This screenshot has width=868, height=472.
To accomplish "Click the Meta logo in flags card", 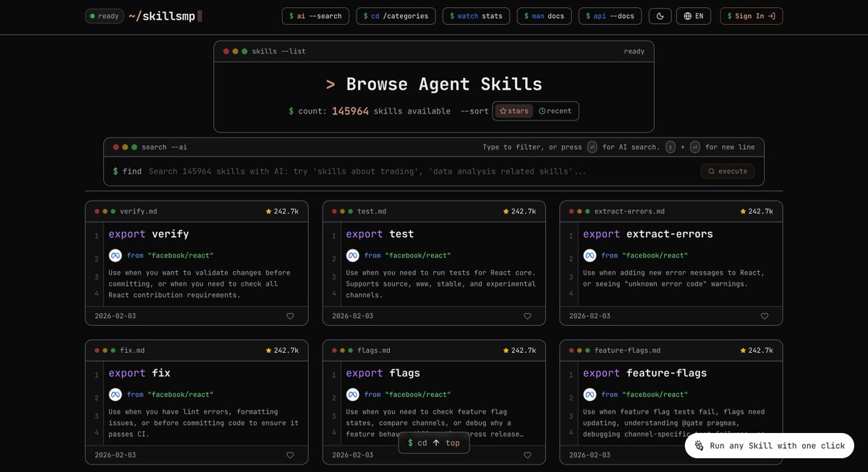I will (x=352, y=395).
